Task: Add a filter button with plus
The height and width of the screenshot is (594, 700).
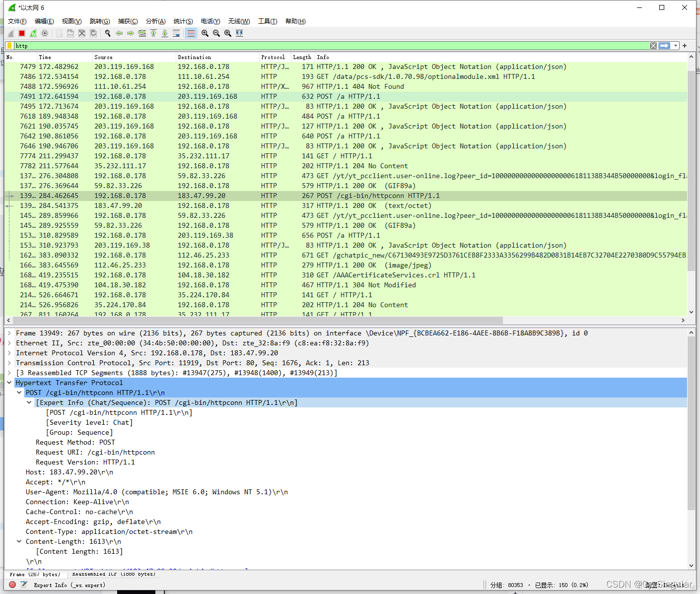Action: pyautogui.click(x=685, y=46)
